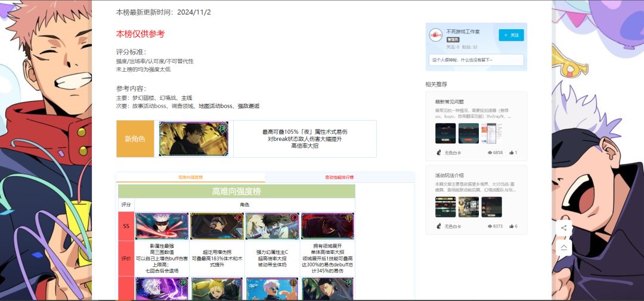Switch to the 自动性能排行榜 tab
Screen dimensions: 644x301
[x=339, y=177]
